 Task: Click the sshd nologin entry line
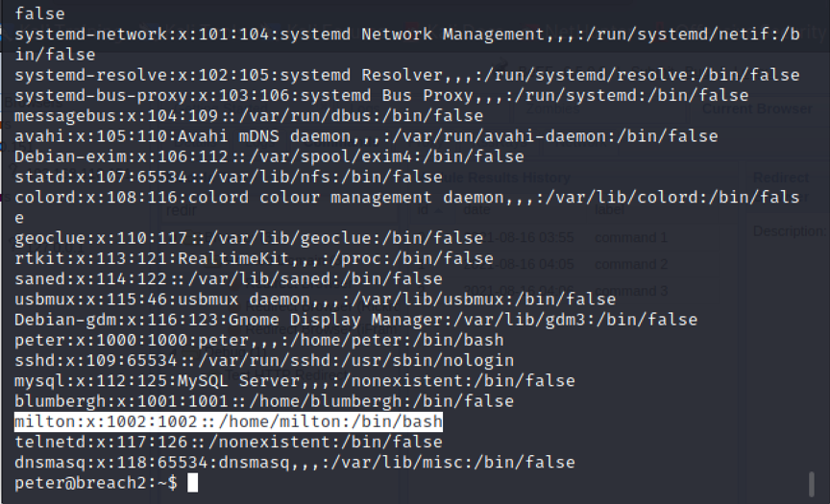coord(264,361)
